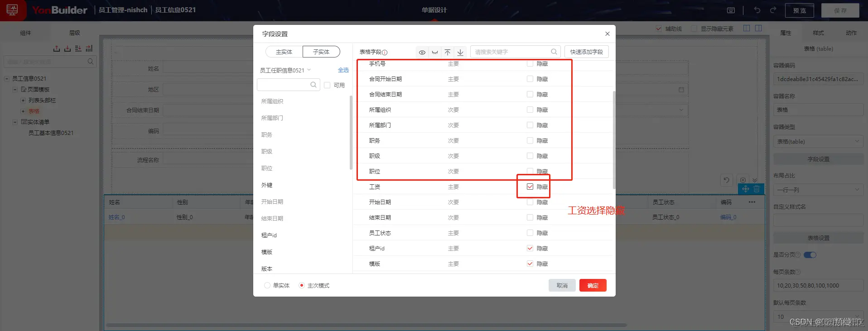Select 外键 in the entity field list
The width and height of the screenshot is (868, 331).
(267, 185)
